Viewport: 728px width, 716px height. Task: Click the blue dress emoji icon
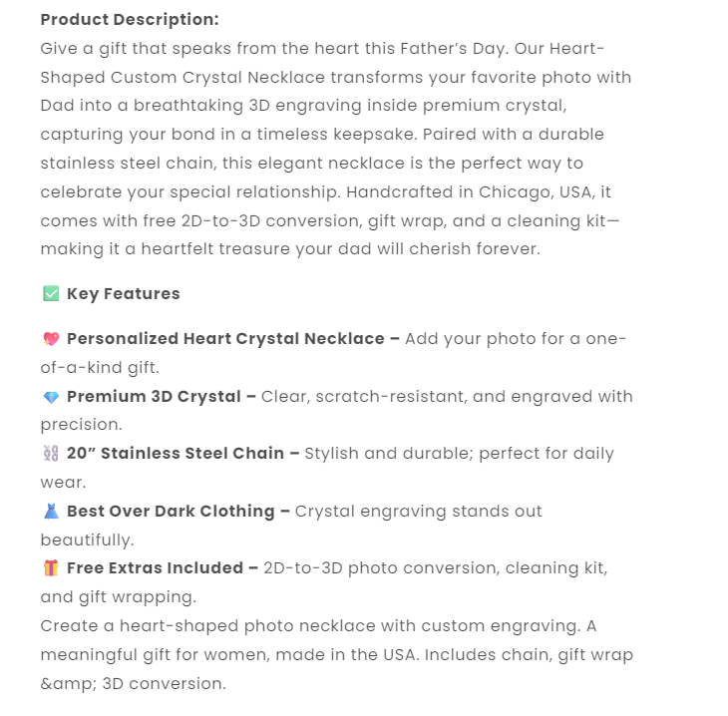coord(51,512)
